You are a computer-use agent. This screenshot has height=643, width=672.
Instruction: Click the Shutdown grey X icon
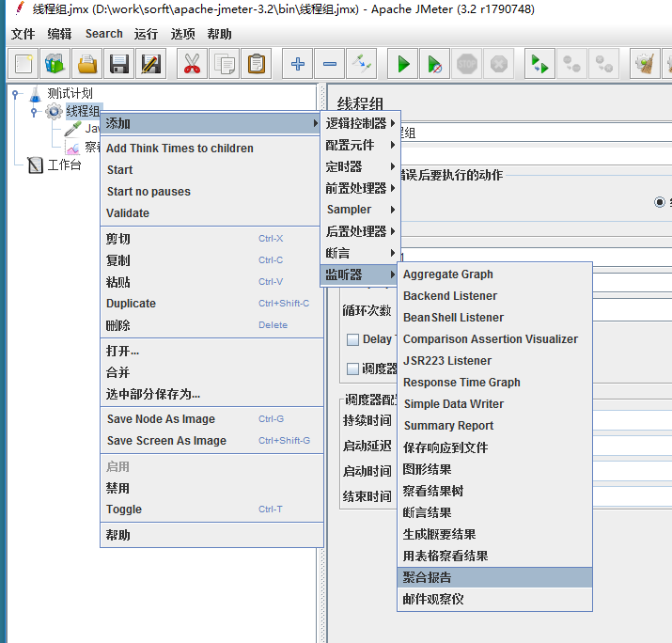click(499, 64)
